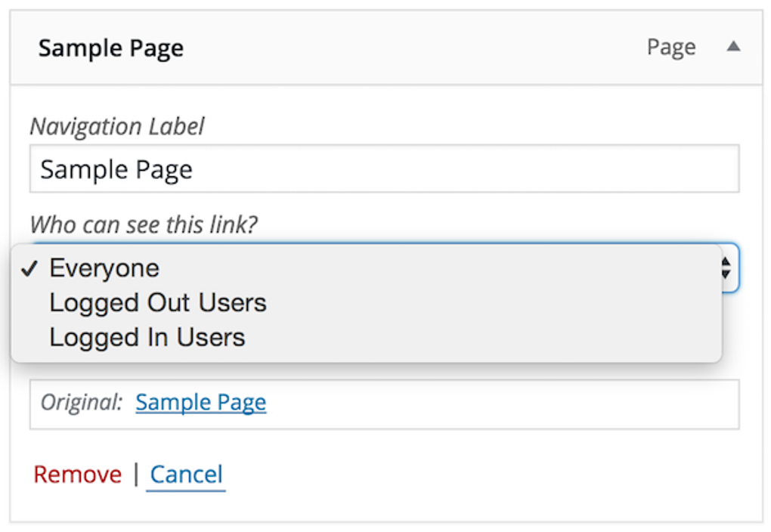The image size is (771, 532).
Task: Select Everyone from the dropdown
Action: click(x=104, y=268)
